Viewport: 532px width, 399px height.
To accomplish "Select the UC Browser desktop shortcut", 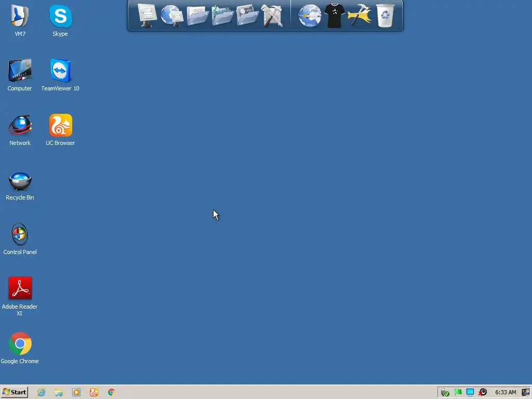I will pyautogui.click(x=60, y=130).
